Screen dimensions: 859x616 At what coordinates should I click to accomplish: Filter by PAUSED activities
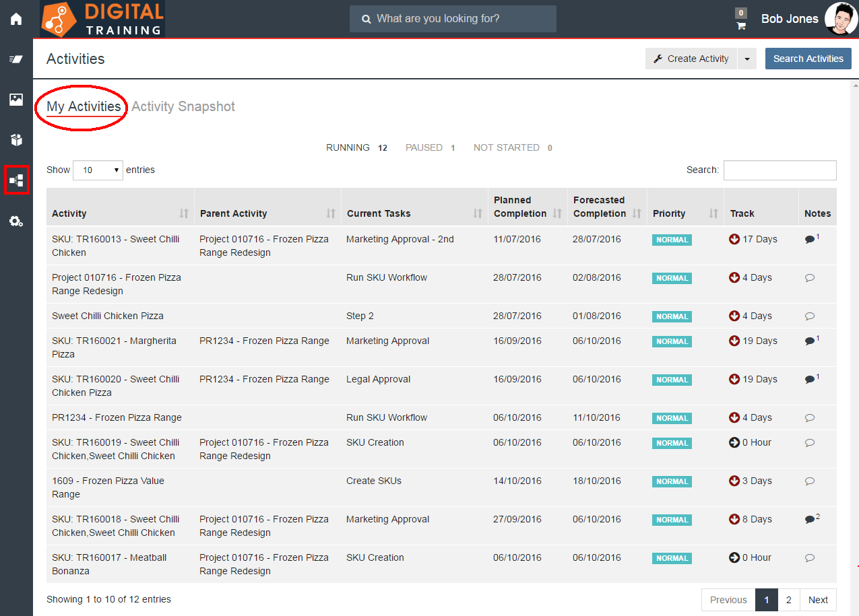point(430,147)
